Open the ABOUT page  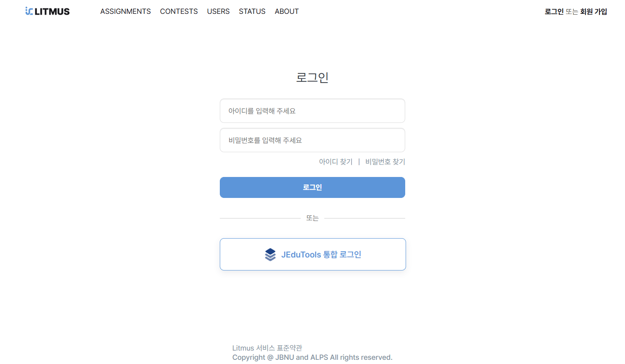286,11
